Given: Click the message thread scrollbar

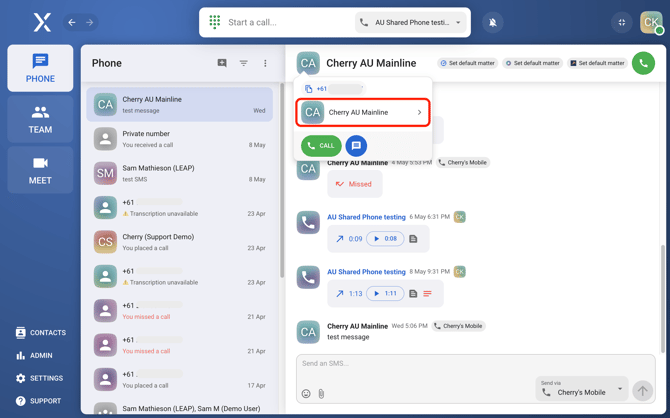Looking at the screenshot, I should [662, 299].
